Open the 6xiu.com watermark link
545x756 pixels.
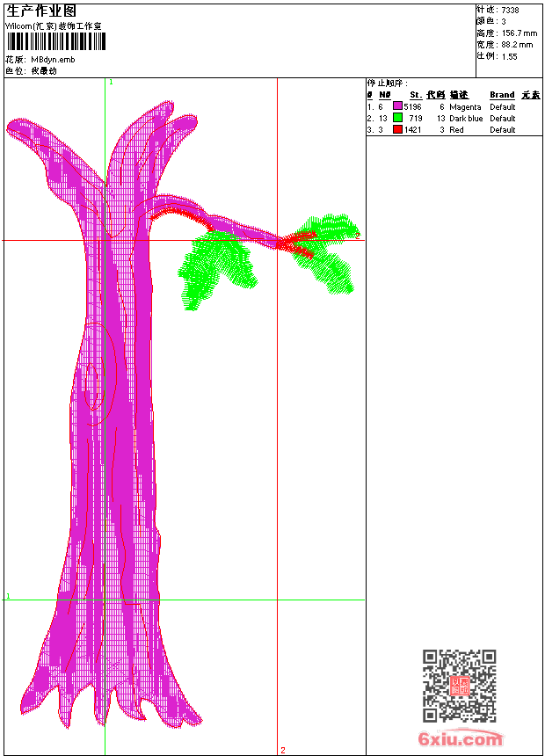(x=460, y=739)
